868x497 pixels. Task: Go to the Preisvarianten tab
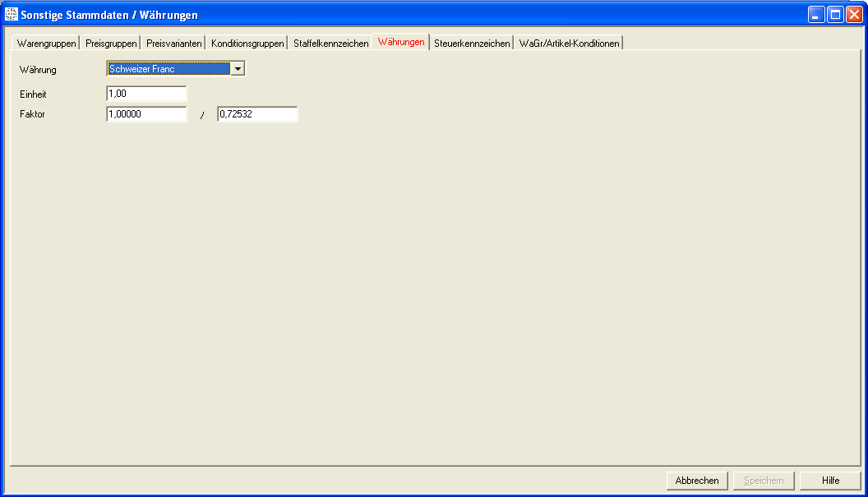click(x=173, y=44)
